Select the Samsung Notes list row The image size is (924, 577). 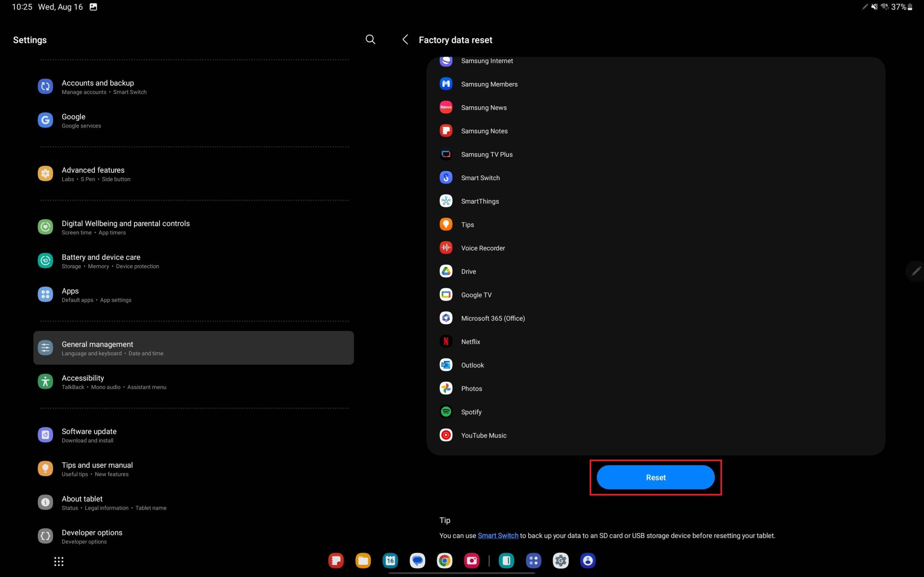click(655, 131)
